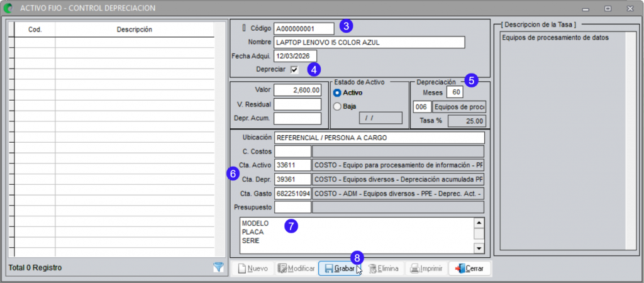Click the Fecha Adqui. date field

[295, 56]
